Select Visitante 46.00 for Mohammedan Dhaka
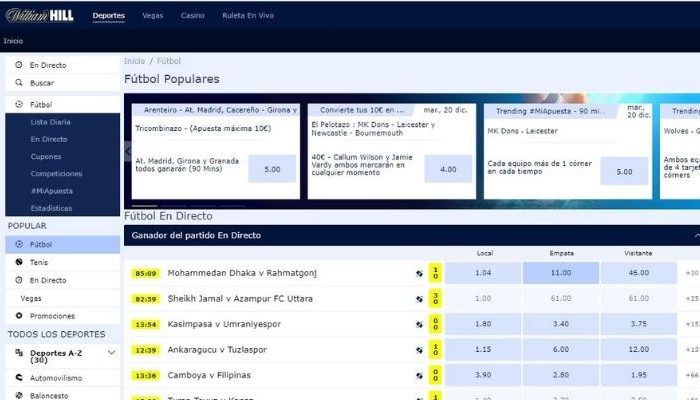 (x=638, y=273)
